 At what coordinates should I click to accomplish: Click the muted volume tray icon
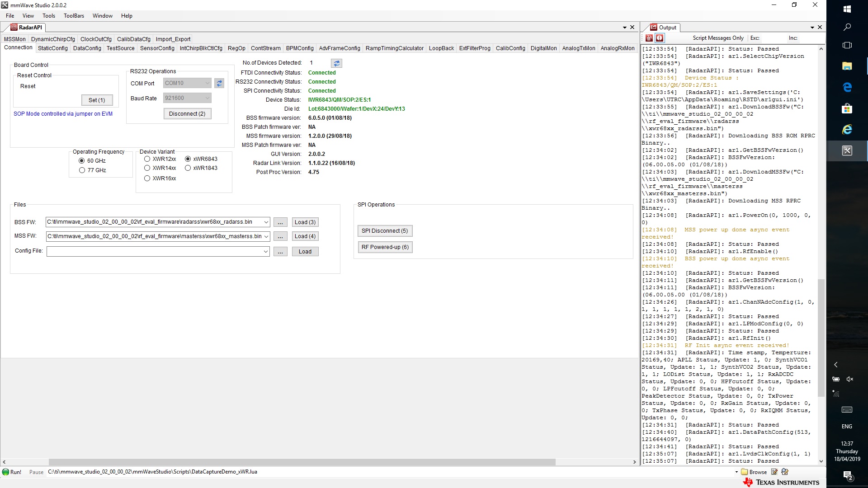pos(850,379)
